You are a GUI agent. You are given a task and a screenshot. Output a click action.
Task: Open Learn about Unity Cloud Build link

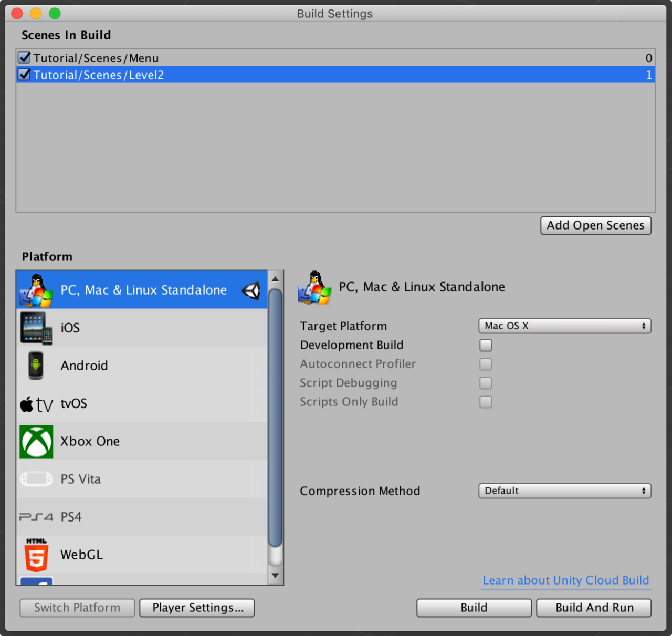[566, 580]
